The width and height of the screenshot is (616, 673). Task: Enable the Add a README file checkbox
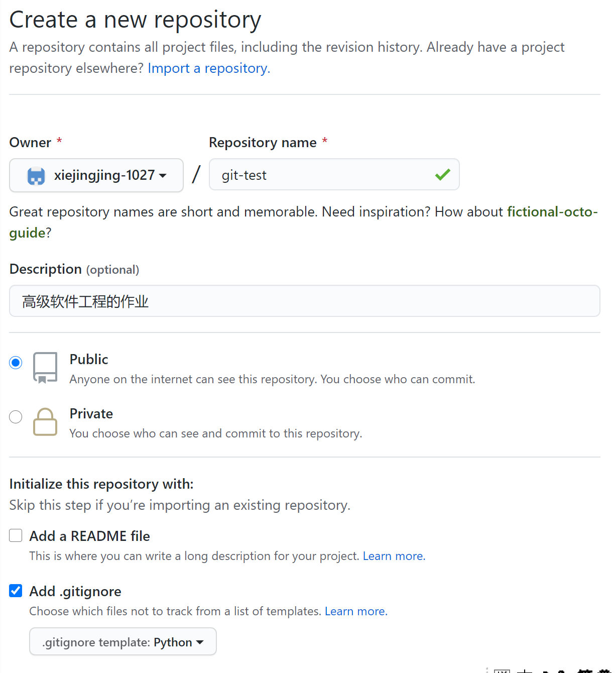pyautogui.click(x=16, y=536)
